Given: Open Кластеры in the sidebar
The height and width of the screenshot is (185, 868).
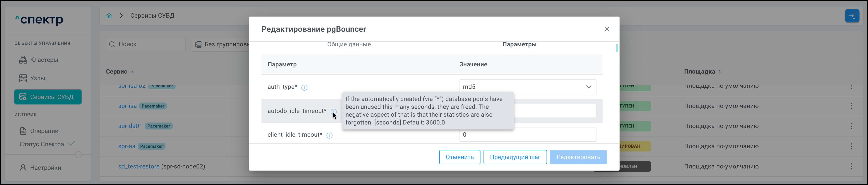Looking at the screenshot, I should [44, 60].
